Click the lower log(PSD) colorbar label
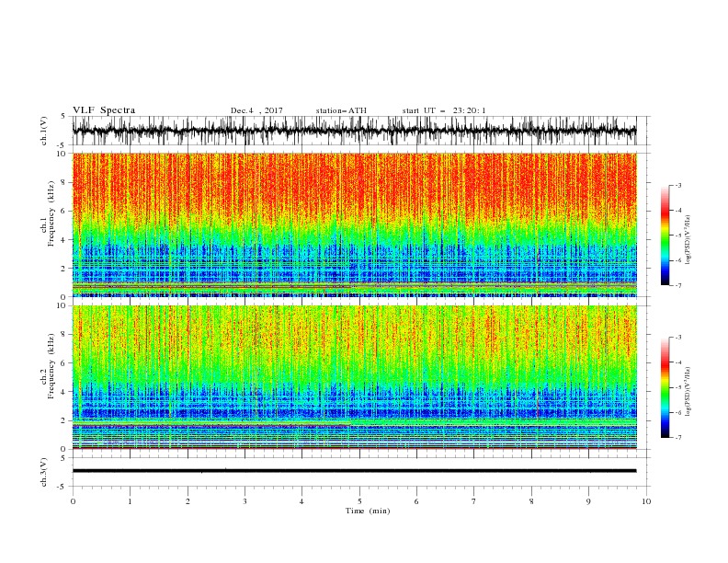Viewport: 728px width, 563px height. 688,392
